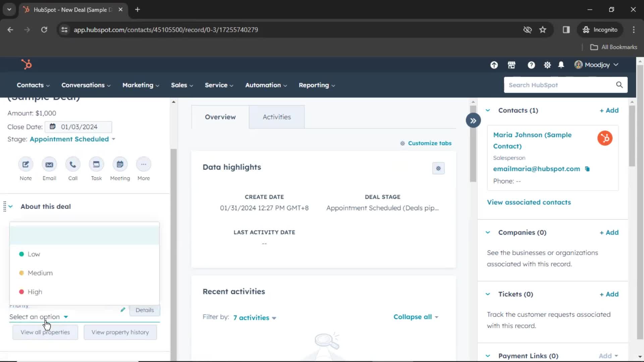Open Data highlights settings gear

pyautogui.click(x=438, y=168)
